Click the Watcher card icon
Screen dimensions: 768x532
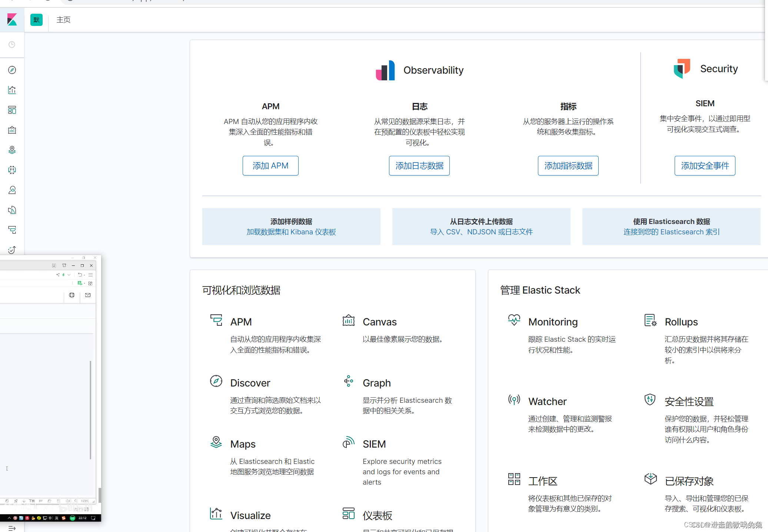click(x=514, y=399)
